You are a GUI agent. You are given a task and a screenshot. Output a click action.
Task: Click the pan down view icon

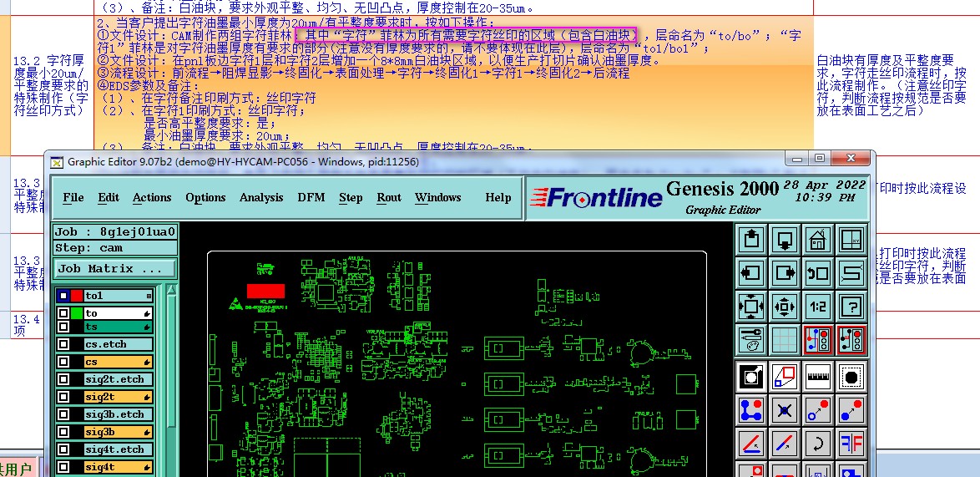785,240
